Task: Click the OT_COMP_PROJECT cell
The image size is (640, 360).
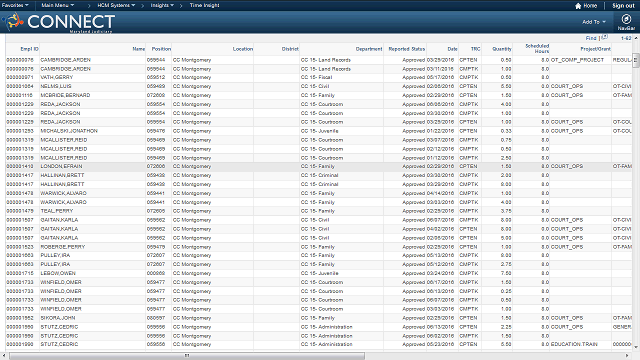Action: pos(577,60)
